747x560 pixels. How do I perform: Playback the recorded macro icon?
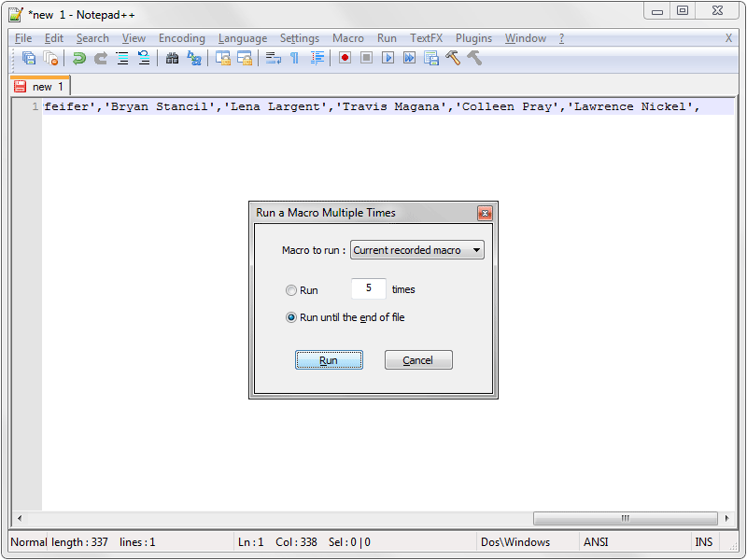[388, 58]
